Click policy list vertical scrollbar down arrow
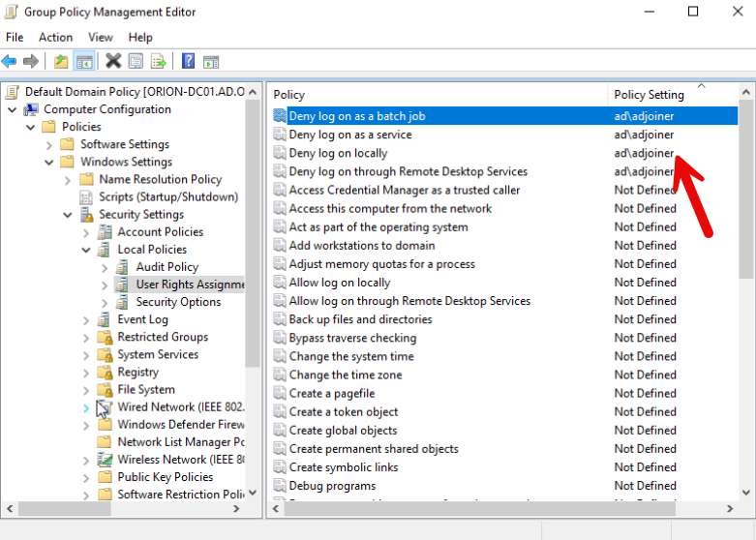This screenshot has width=756, height=540. pos(746,493)
